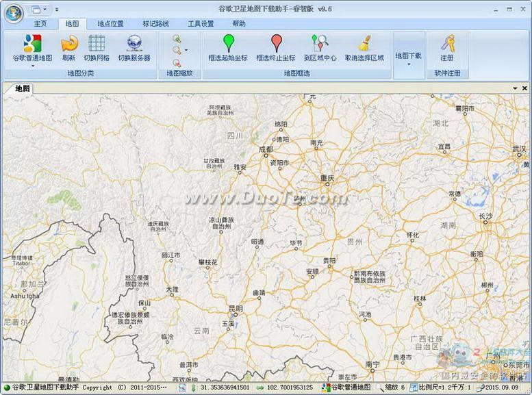Click the zoom in magnifier icon

177,39
